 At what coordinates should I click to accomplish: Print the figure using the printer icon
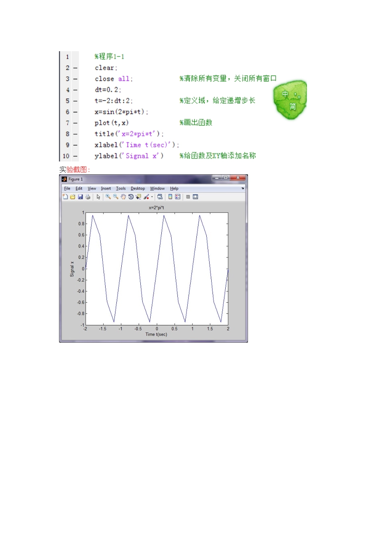[88, 197]
